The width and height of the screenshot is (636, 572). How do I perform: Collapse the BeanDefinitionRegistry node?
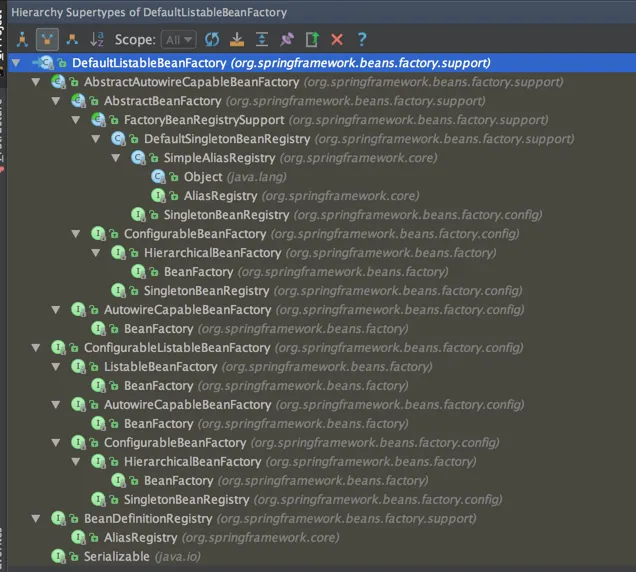(37, 519)
